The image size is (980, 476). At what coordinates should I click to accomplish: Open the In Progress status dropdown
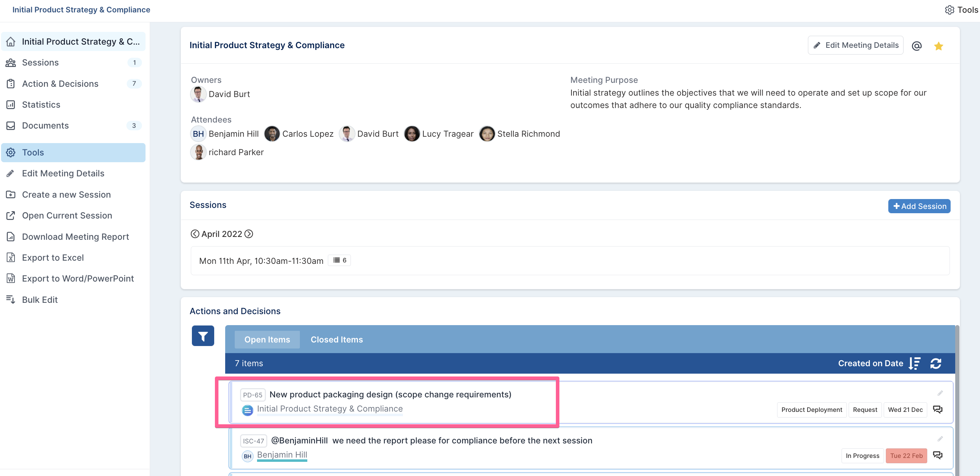pyautogui.click(x=862, y=455)
